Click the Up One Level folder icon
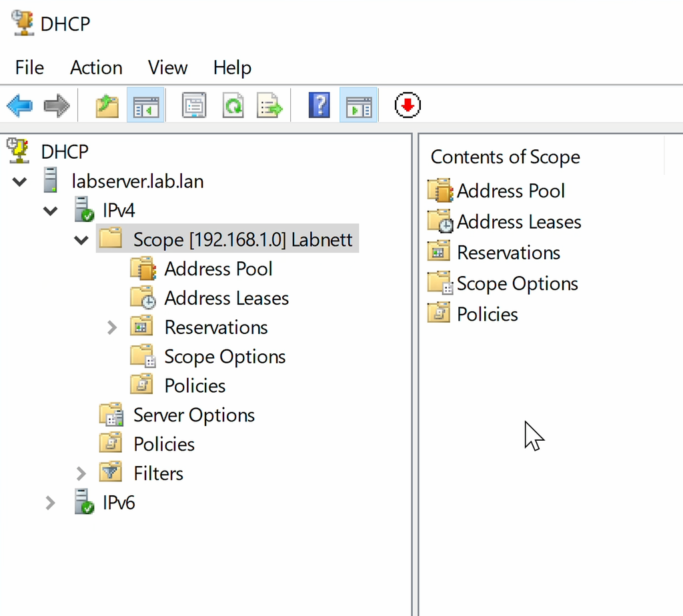 coord(107,105)
